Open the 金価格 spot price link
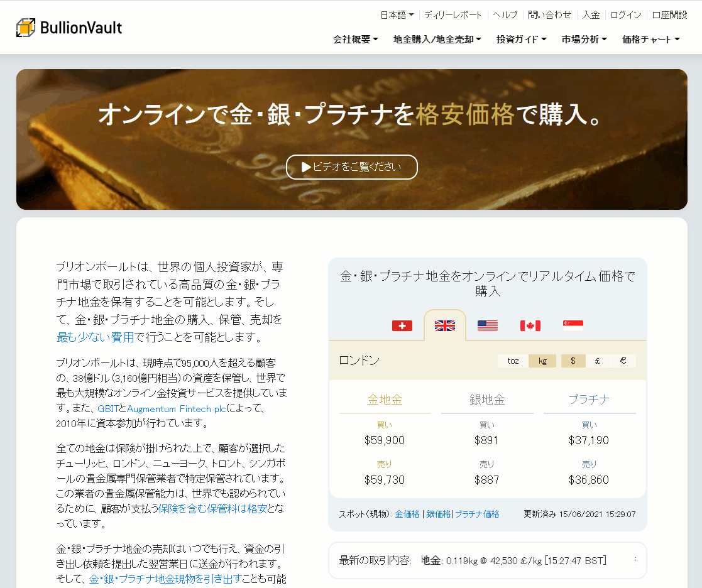The image size is (702, 588). pyautogui.click(x=407, y=514)
